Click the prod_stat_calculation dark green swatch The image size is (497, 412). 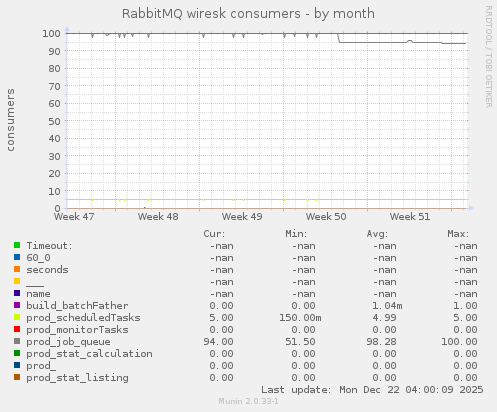pos(17,353)
